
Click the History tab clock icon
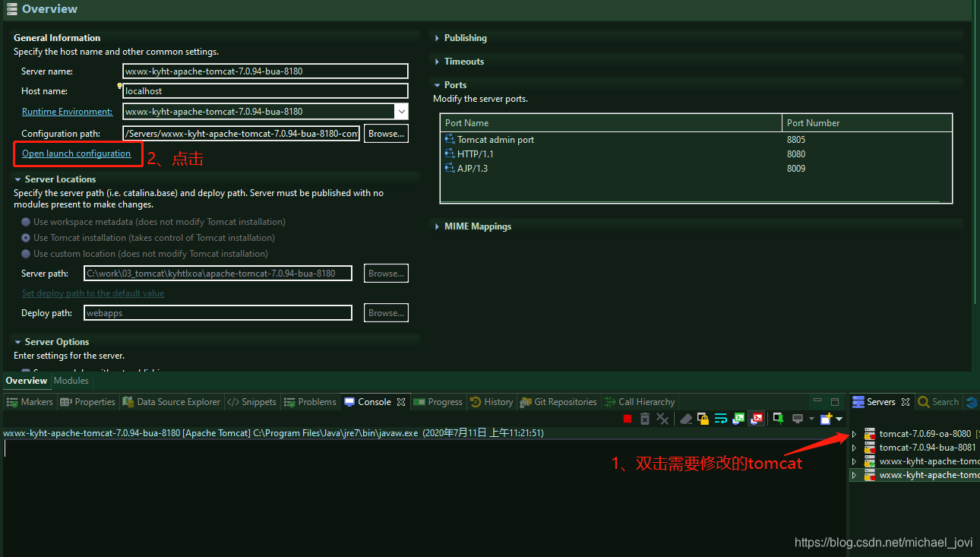point(475,402)
